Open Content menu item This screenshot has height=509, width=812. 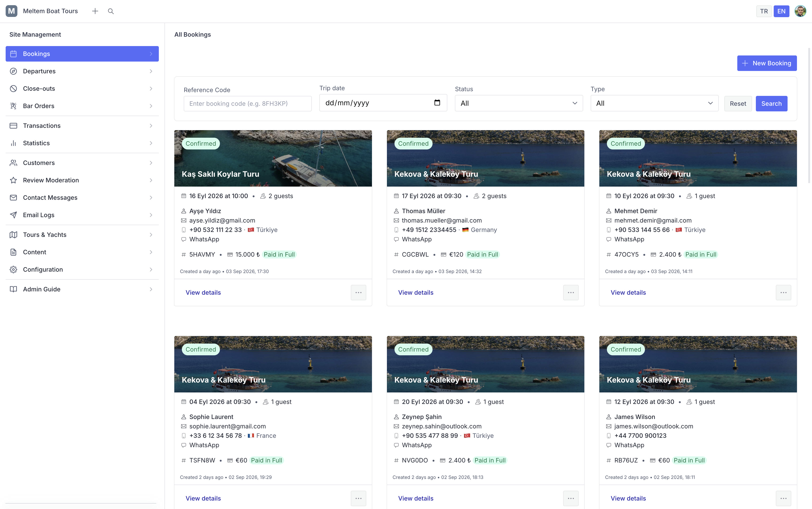pos(82,252)
